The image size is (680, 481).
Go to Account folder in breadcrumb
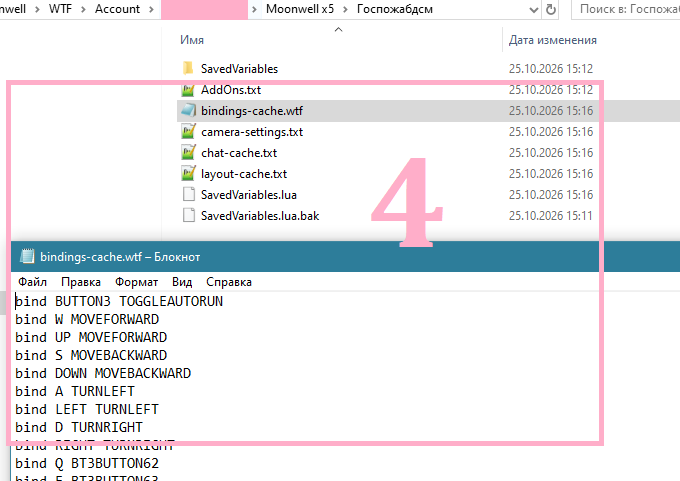coord(118,9)
